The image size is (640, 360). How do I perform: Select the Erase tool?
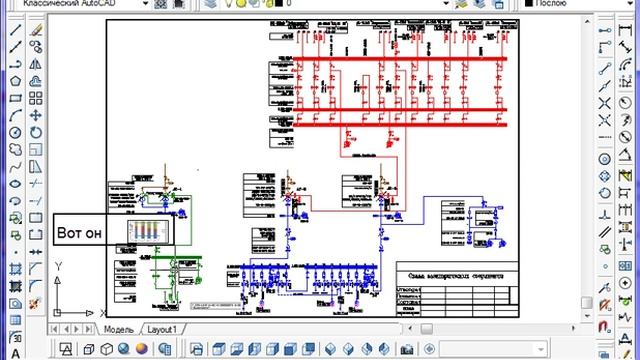pyautogui.click(x=36, y=30)
